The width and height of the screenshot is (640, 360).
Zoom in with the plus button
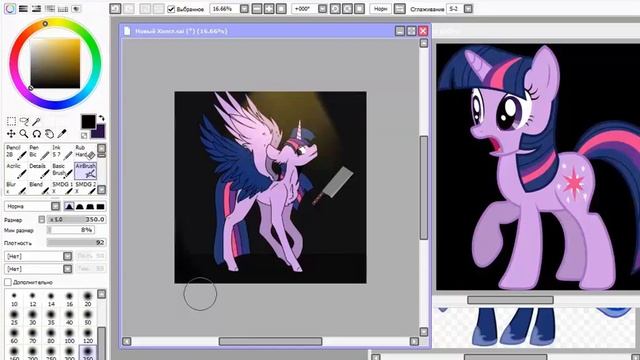click(269, 9)
